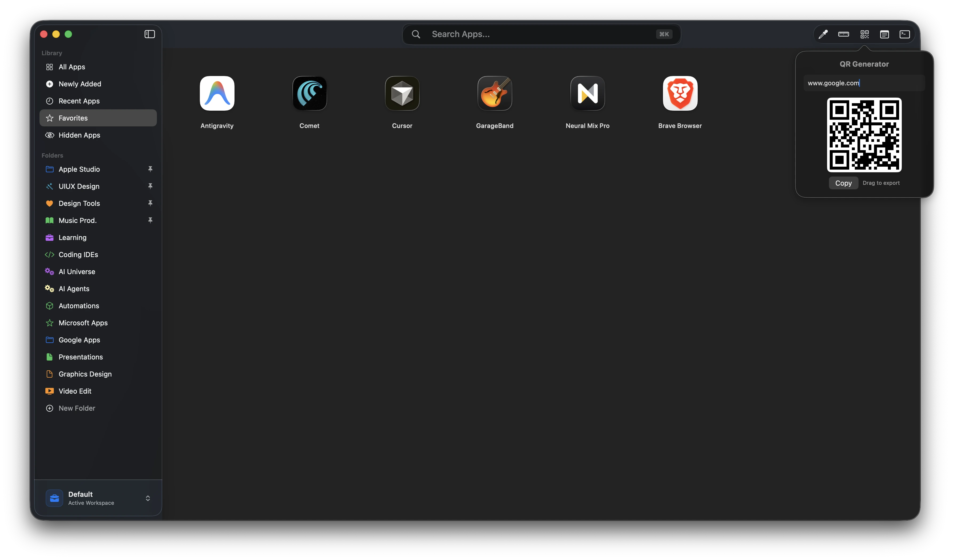Show Newly Added apps
The width and height of the screenshot is (953, 560).
[x=98, y=84]
